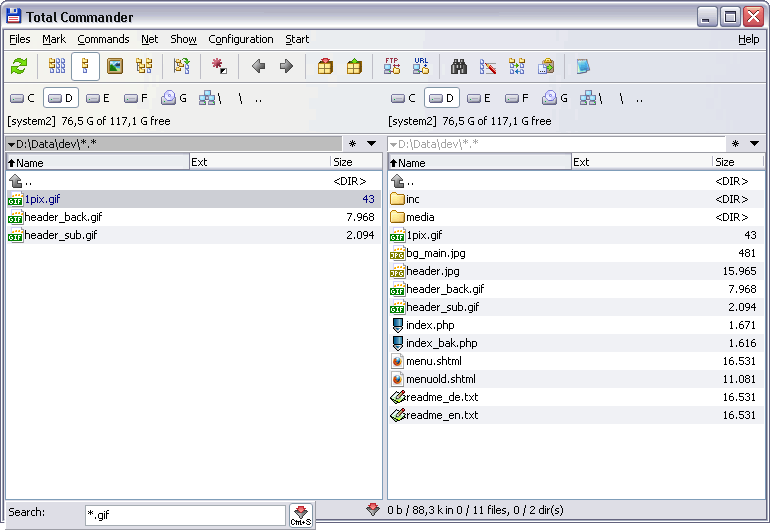Select the inc folder in right panel
This screenshot has width=770, height=530.
(x=576, y=199)
